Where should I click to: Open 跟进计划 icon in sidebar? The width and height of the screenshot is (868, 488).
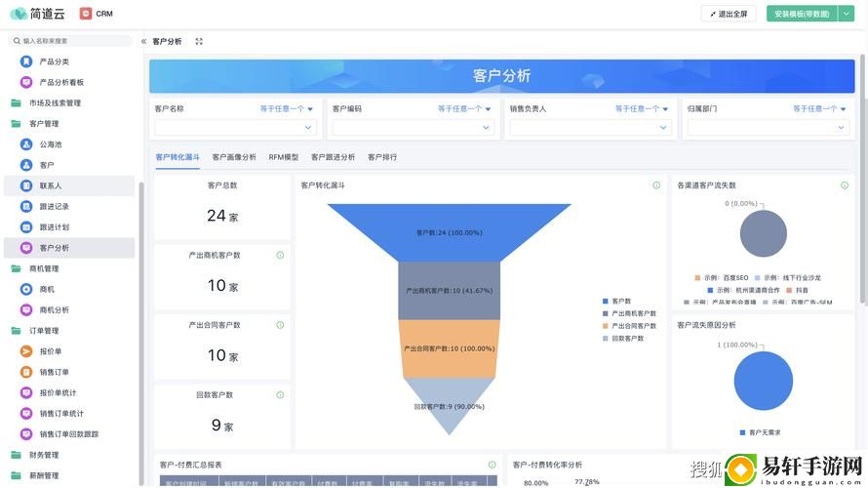point(26,227)
